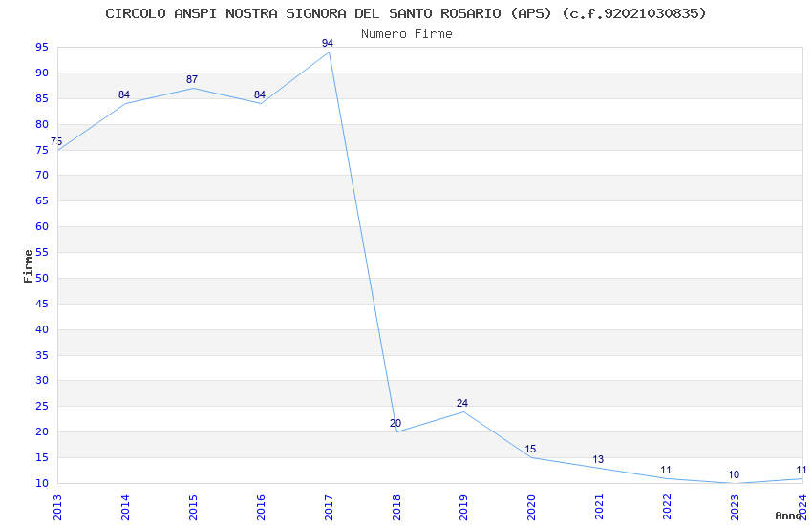812x525 pixels.
Task: Click the subtitle Numero Firme
Action: point(407,34)
